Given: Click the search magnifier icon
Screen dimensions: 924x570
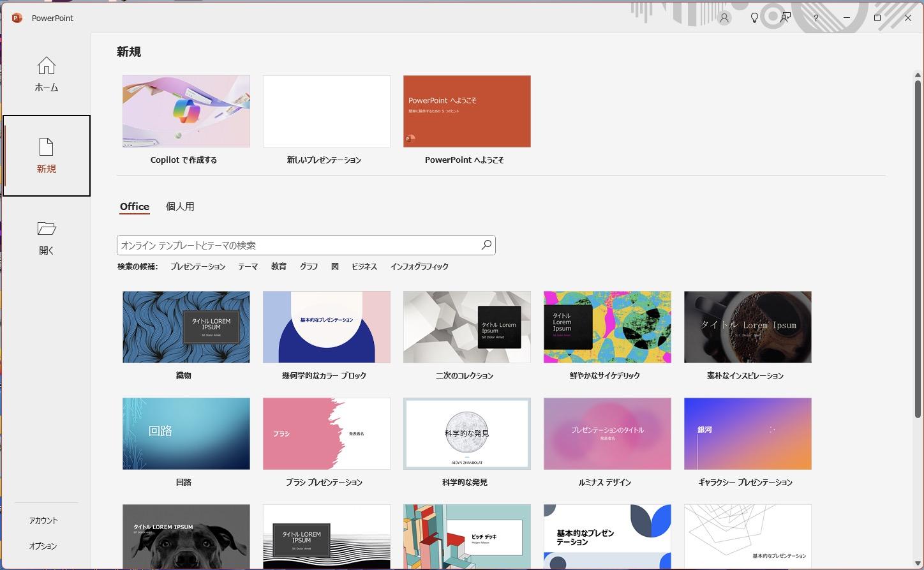Looking at the screenshot, I should (x=486, y=245).
